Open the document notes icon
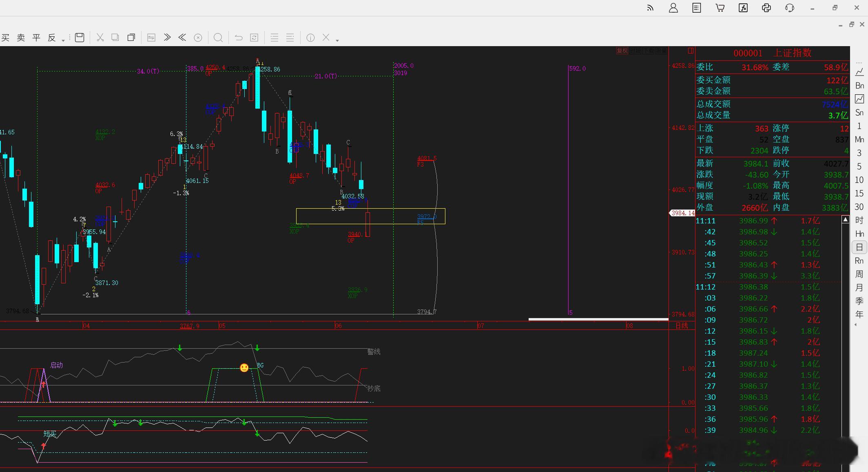The height and width of the screenshot is (472, 868). [697, 8]
